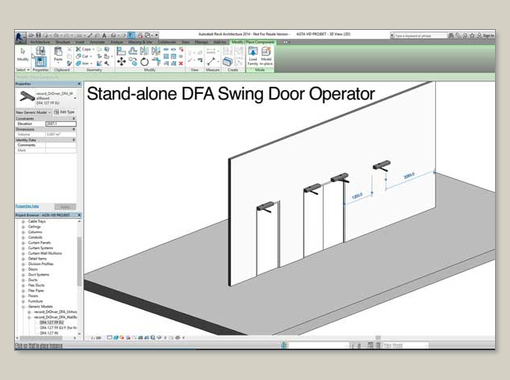Image resolution: width=510 pixels, height=380 pixels.
Task: Click the Paste clipboard icon
Action: tap(58, 52)
